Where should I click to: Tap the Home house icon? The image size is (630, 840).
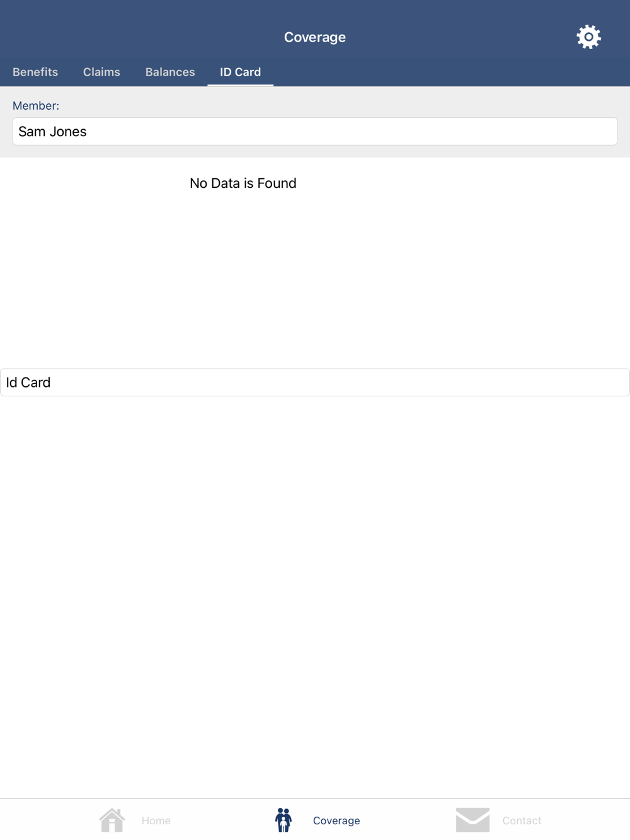tap(112, 820)
